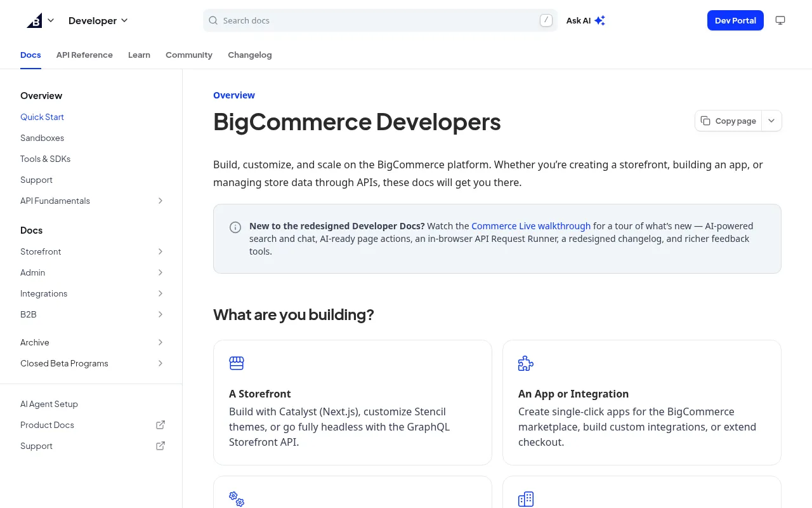Open Quick Start in sidebar

(42, 117)
